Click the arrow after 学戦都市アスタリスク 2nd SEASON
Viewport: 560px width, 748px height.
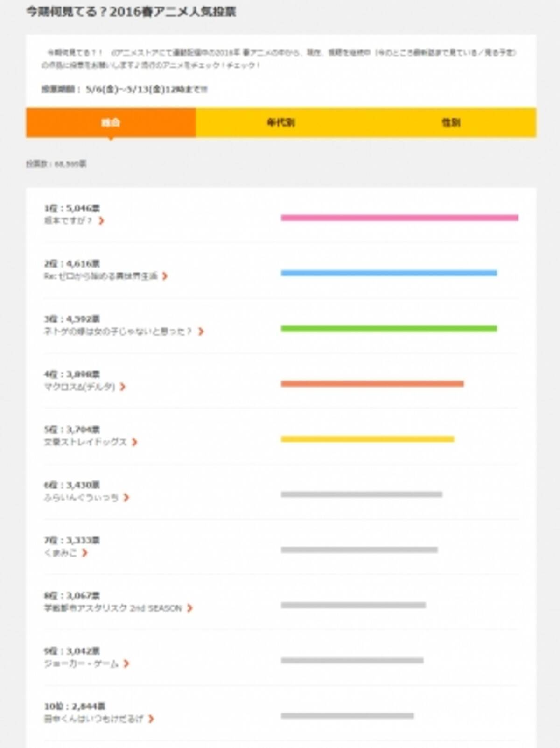tap(189, 608)
